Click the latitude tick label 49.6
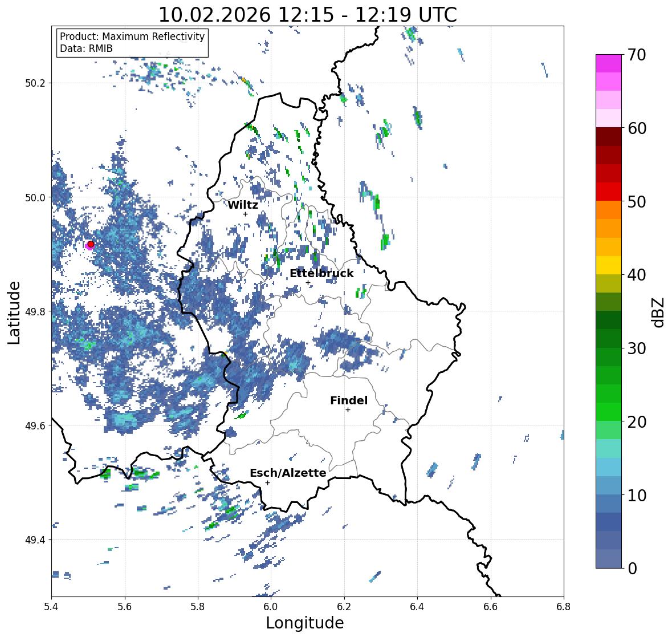 (x=35, y=425)
